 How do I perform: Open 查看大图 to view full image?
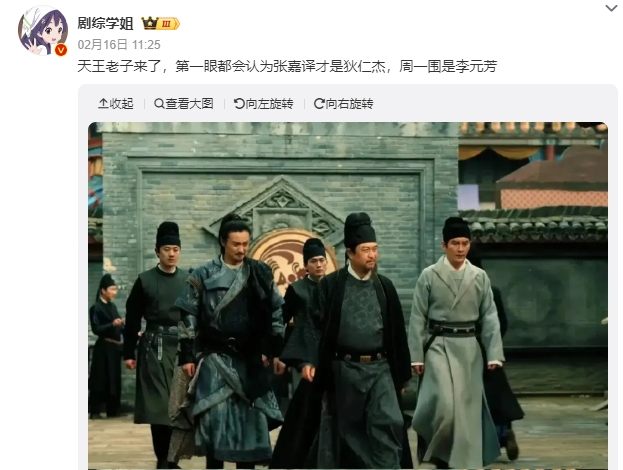tap(184, 104)
